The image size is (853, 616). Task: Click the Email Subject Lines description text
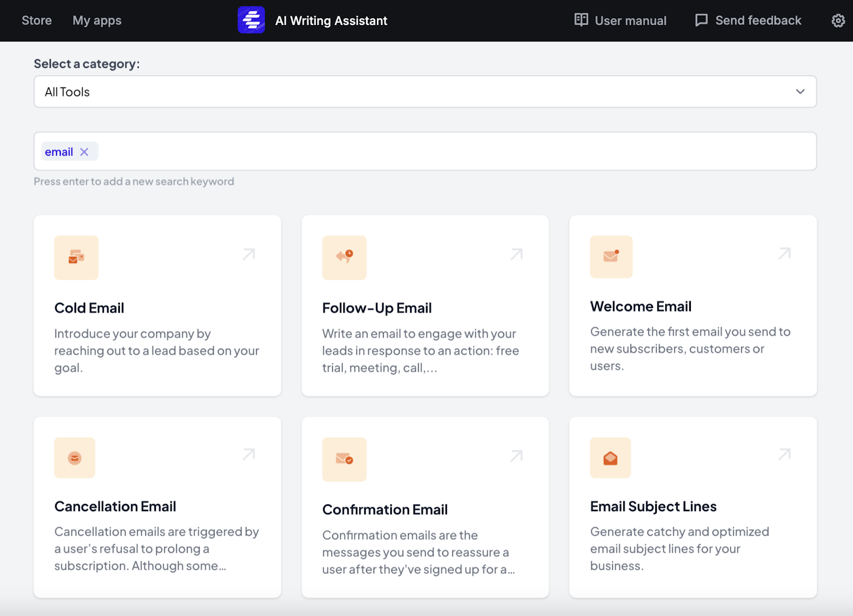tap(680, 549)
